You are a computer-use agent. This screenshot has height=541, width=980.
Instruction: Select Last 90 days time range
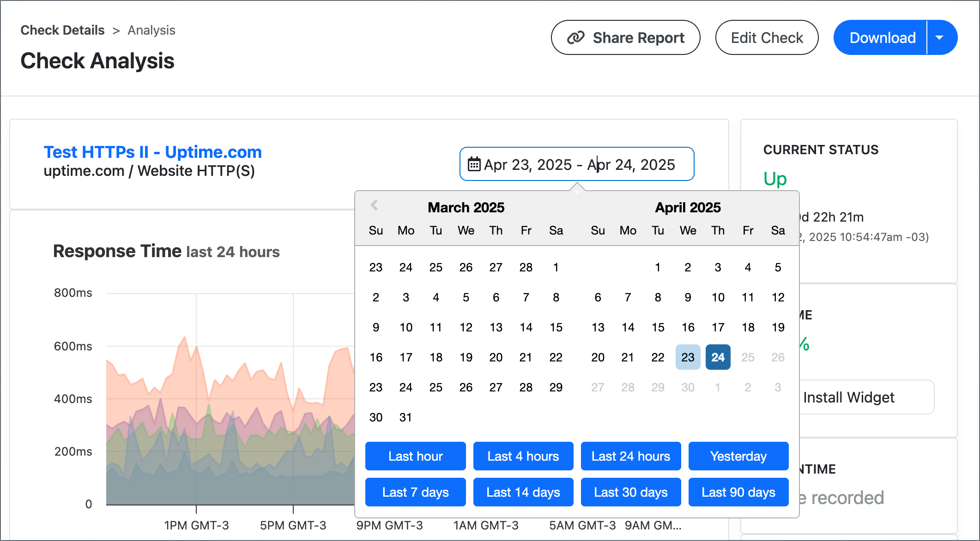(x=738, y=492)
